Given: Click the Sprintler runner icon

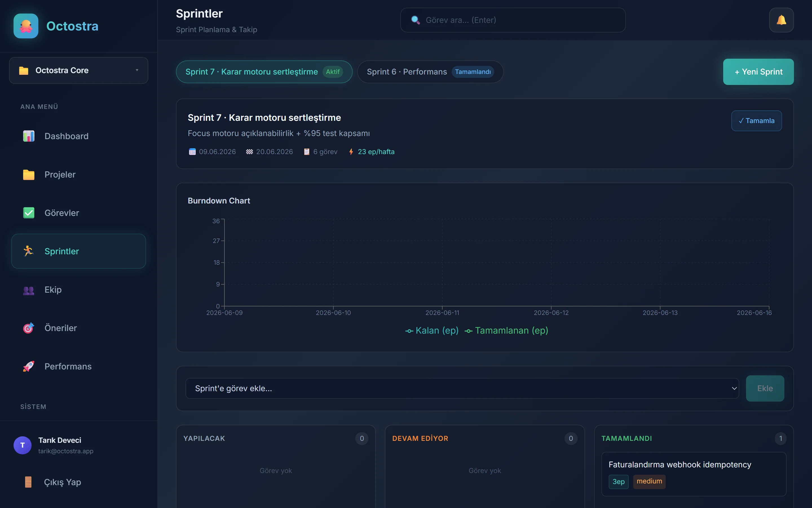Looking at the screenshot, I should [x=28, y=251].
